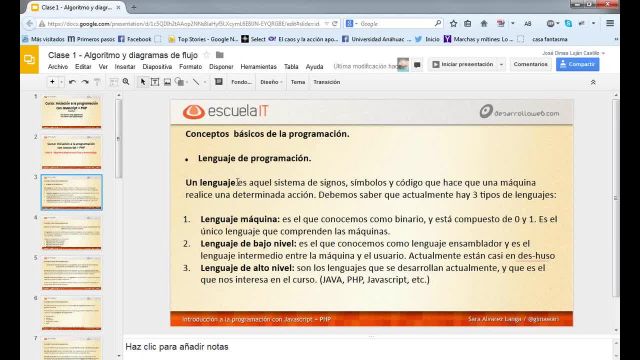Screen dimensions: 640x360
Task: Undo the last action
Action: [72, 82]
